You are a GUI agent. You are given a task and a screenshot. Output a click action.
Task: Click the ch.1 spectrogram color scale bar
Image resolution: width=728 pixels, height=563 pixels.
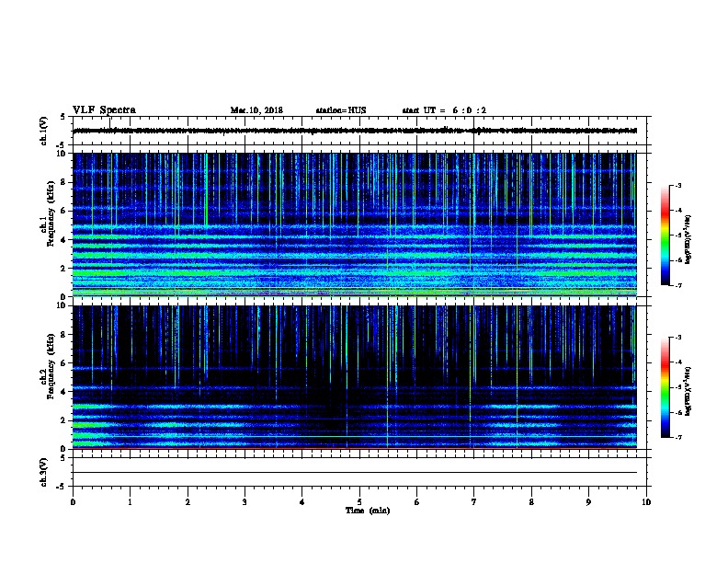coord(665,236)
